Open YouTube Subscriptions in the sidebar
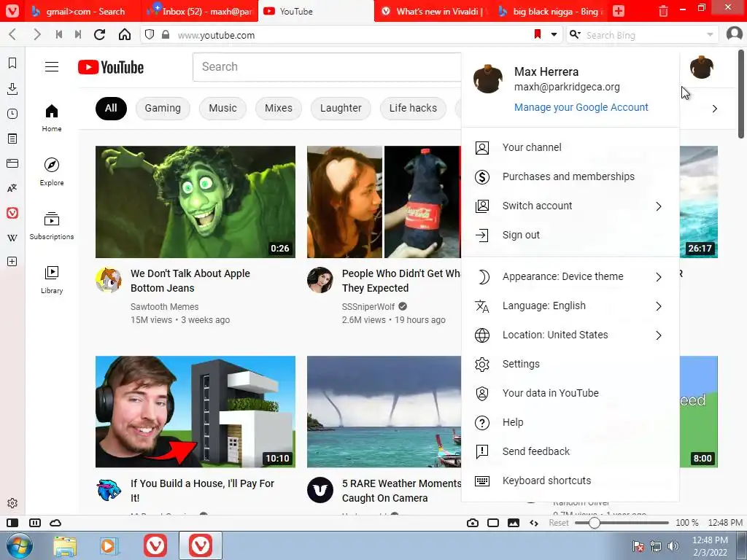Screen dimensions: 747x560 coord(52,226)
